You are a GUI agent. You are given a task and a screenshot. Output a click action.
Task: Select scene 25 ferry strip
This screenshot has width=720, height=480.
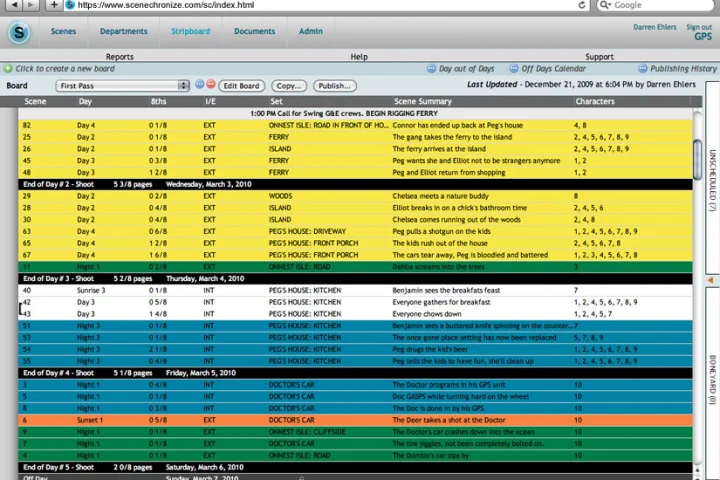point(355,137)
